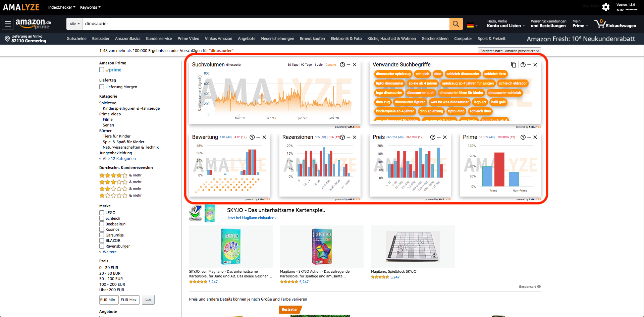
Task: Open Mein Prime dropdown
Action: [580, 23]
